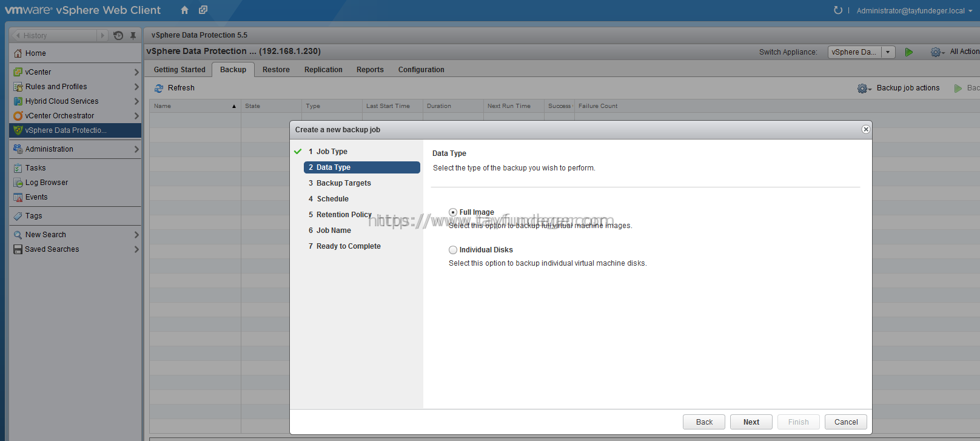Viewport: 980px width, 441px height.
Task: Click the New Search magnifier icon
Action: click(x=18, y=235)
